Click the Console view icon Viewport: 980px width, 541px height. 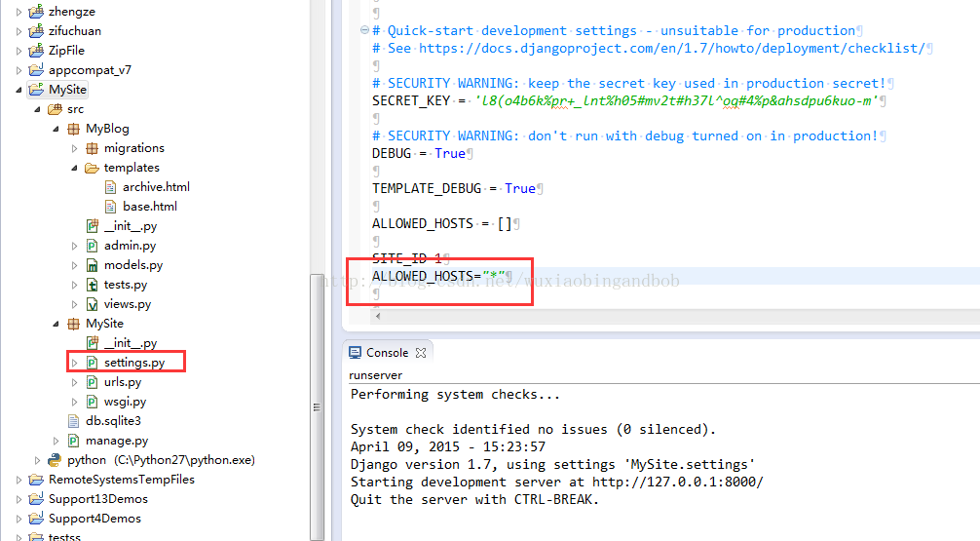pos(355,353)
